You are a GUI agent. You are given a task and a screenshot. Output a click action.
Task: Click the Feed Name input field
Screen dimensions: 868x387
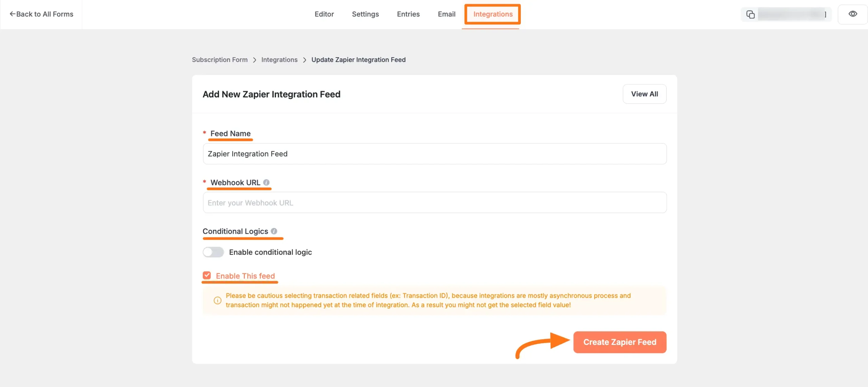(x=434, y=154)
